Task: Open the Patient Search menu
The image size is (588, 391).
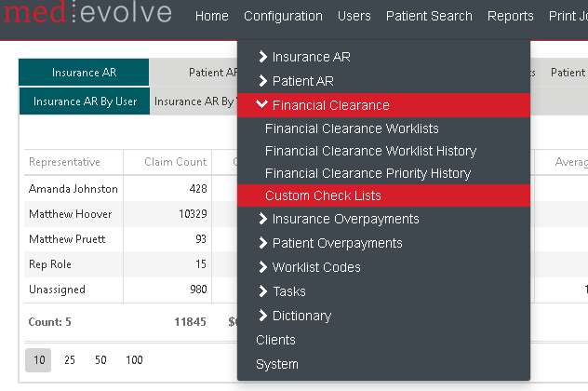Action: click(x=429, y=16)
